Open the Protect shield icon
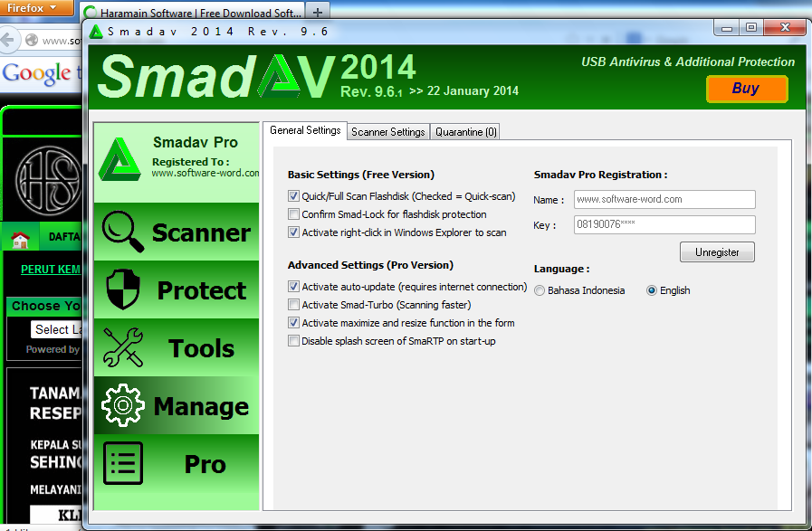Viewport: 812px width, 531px height. [123, 289]
